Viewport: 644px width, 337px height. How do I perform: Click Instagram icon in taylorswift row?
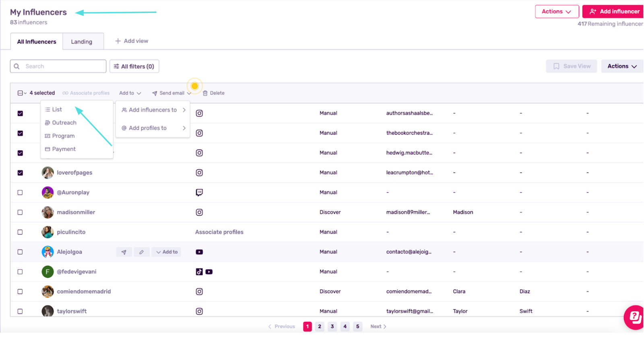tap(199, 311)
